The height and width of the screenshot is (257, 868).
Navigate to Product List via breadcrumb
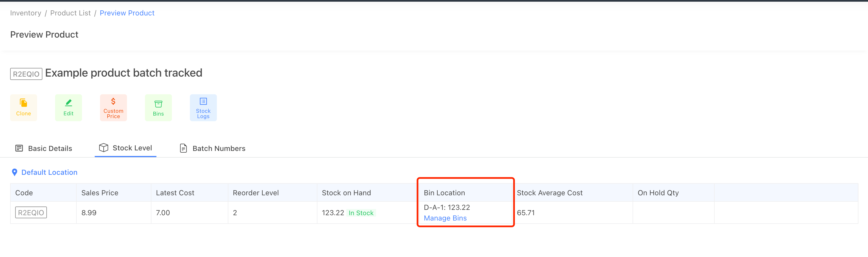point(70,13)
